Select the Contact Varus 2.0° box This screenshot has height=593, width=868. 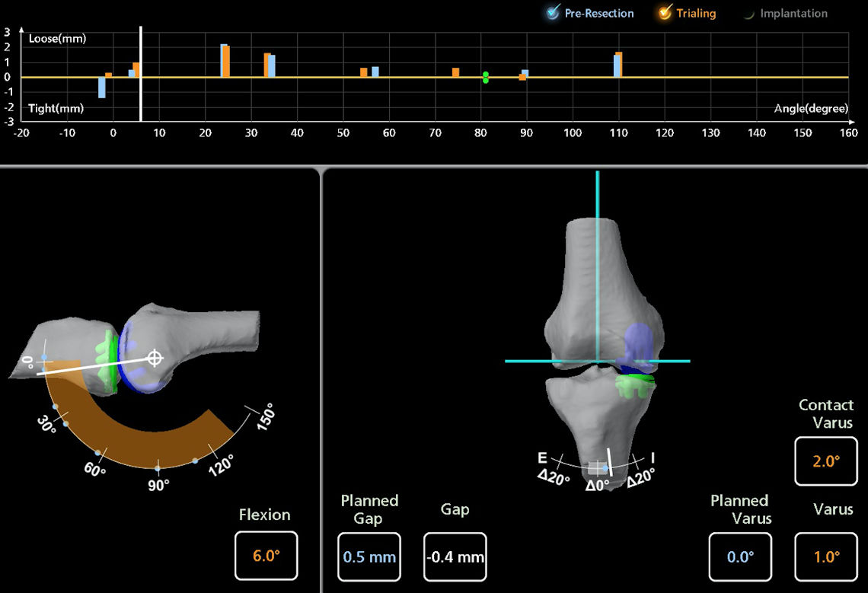point(825,461)
